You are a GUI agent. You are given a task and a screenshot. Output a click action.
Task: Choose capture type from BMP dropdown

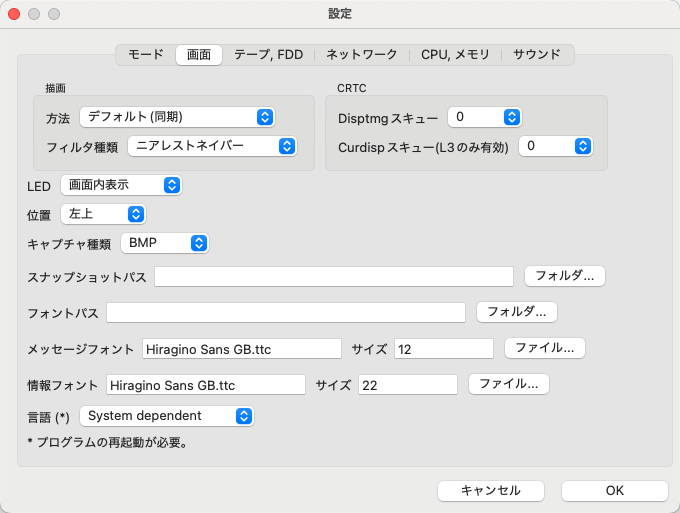pos(164,243)
